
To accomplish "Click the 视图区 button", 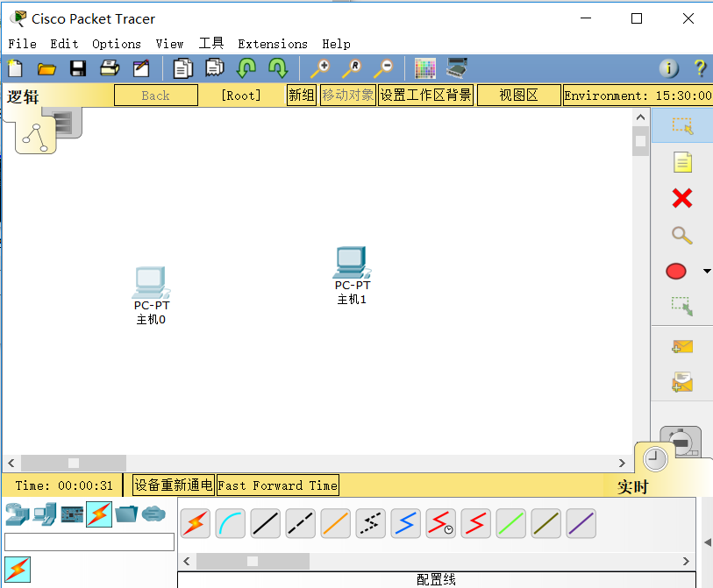I will coord(519,95).
